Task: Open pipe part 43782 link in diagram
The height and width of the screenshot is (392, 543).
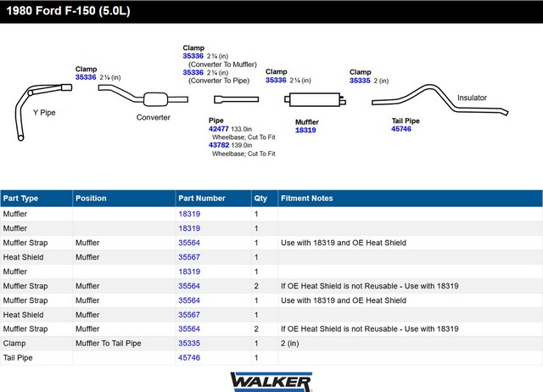Action: pos(219,145)
